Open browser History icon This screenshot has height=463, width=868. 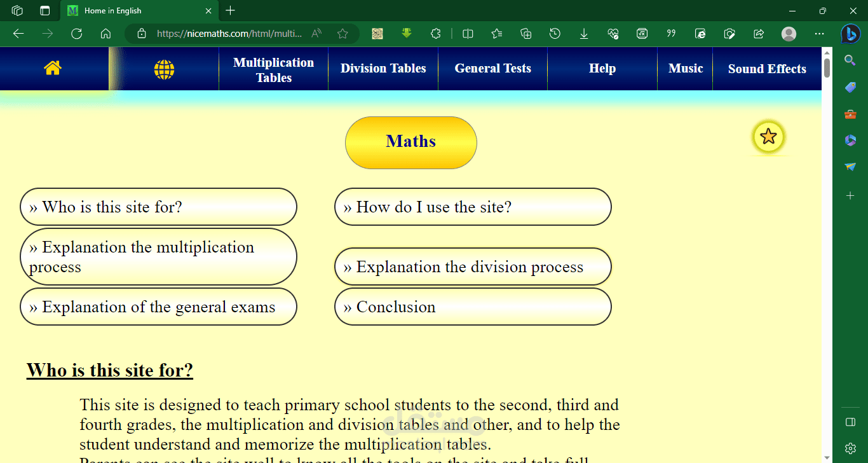[555, 34]
